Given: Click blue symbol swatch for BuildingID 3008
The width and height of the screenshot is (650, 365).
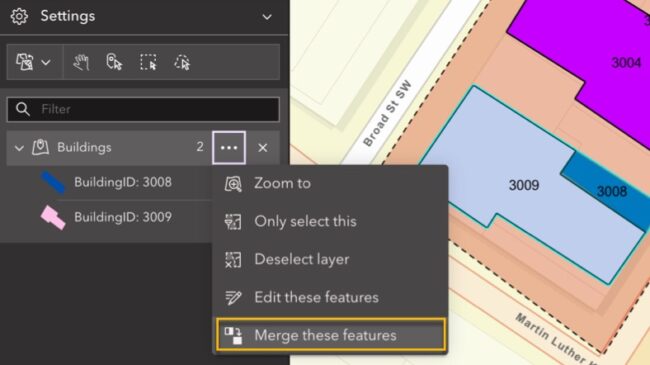Looking at the screenshot, I should pyautogui.click(x=53, y=182).
